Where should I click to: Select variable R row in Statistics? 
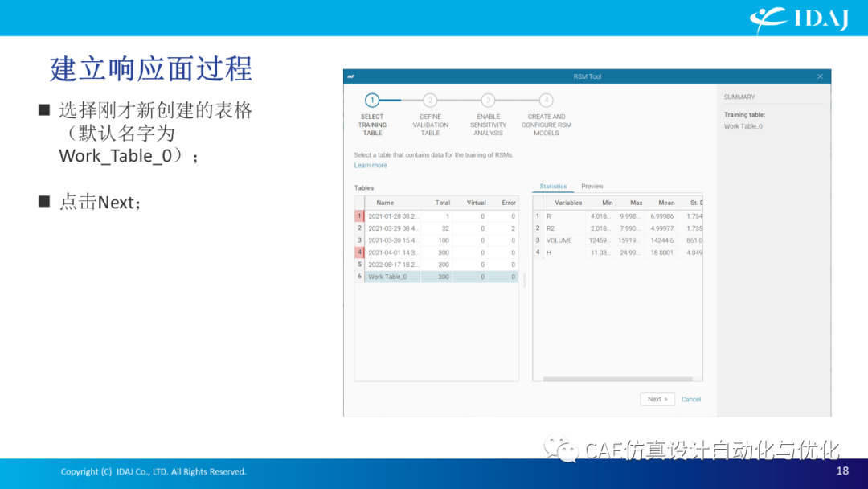[x=618, y=216]
